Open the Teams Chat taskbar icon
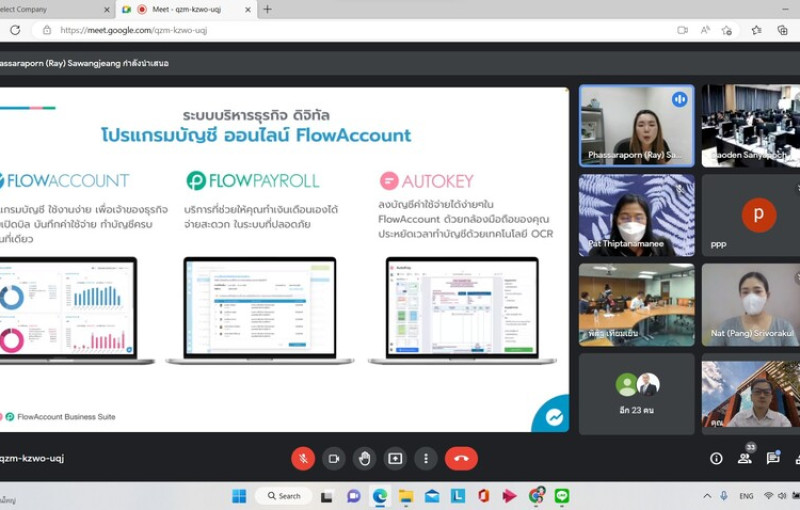The image size is (800, 510). click(354, 496)
